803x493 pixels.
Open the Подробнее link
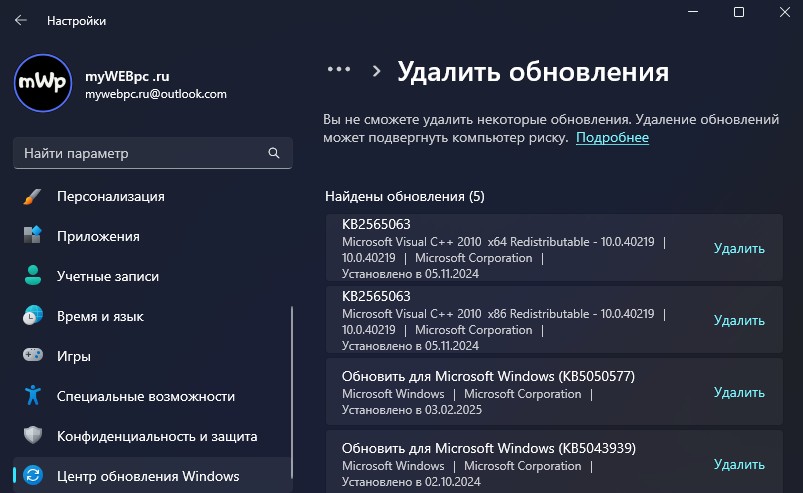coord(612,138)
